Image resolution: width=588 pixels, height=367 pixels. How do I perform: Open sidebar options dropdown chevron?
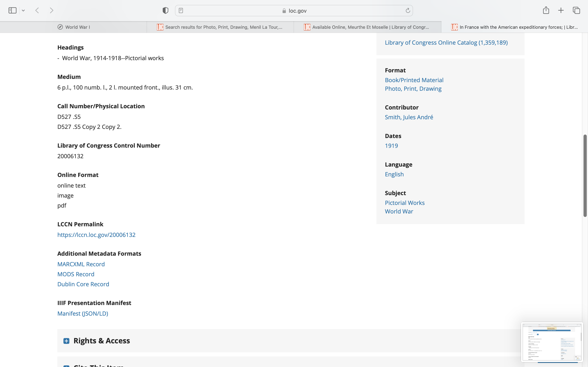click(23, 10)
